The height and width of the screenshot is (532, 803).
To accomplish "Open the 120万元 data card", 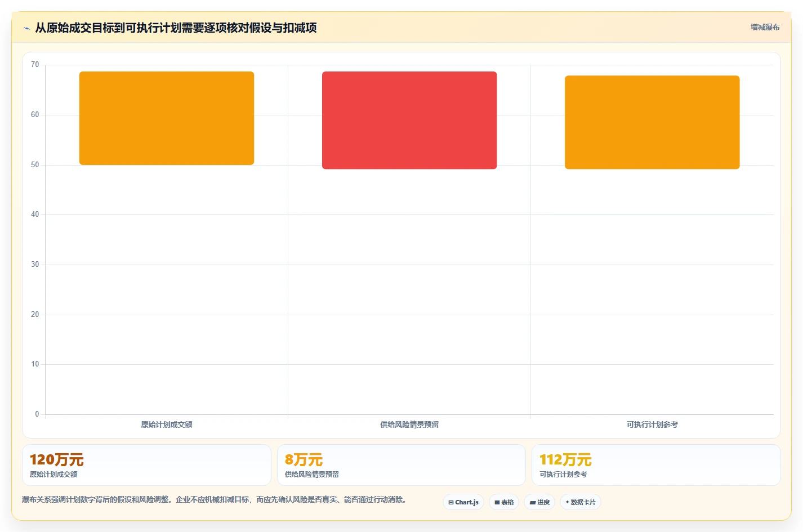I will click(146, 465).
